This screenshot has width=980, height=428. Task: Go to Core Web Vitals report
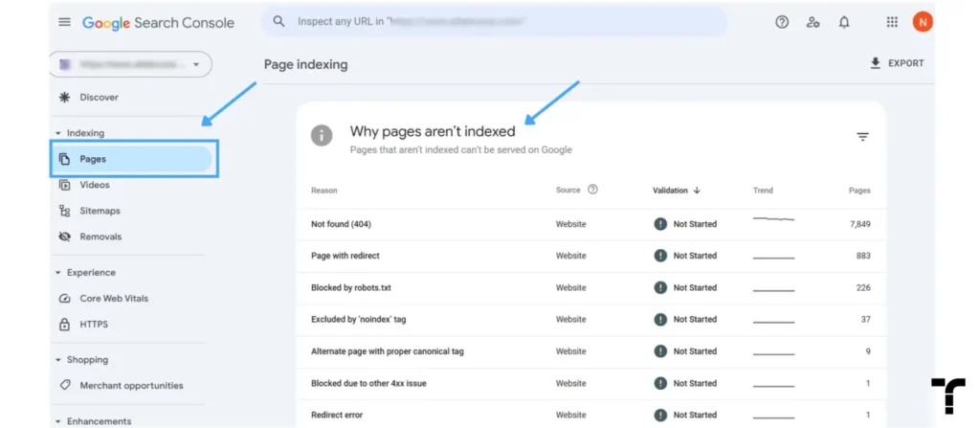click(114, 299)
